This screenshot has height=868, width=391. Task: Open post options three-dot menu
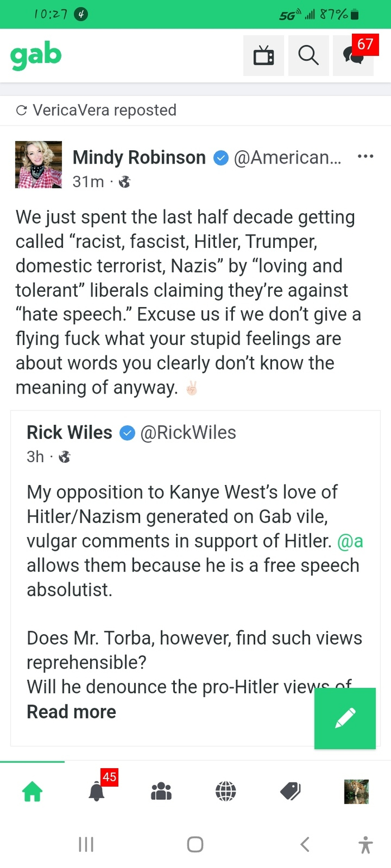(x=365, y=157)
